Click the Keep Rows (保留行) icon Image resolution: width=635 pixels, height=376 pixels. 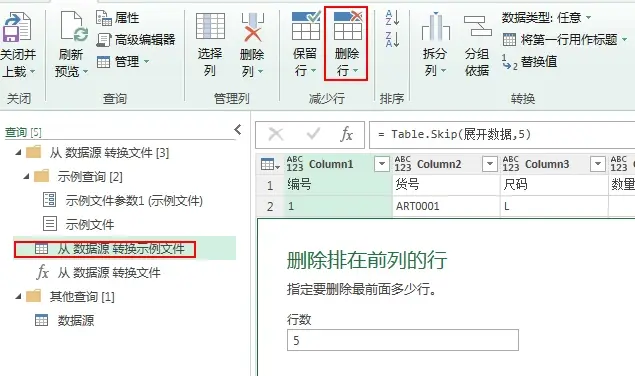pos(306,26)
